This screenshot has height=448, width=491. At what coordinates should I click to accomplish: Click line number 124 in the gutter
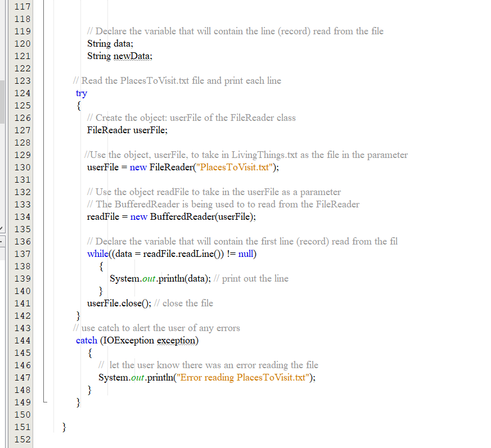point(22,93)
